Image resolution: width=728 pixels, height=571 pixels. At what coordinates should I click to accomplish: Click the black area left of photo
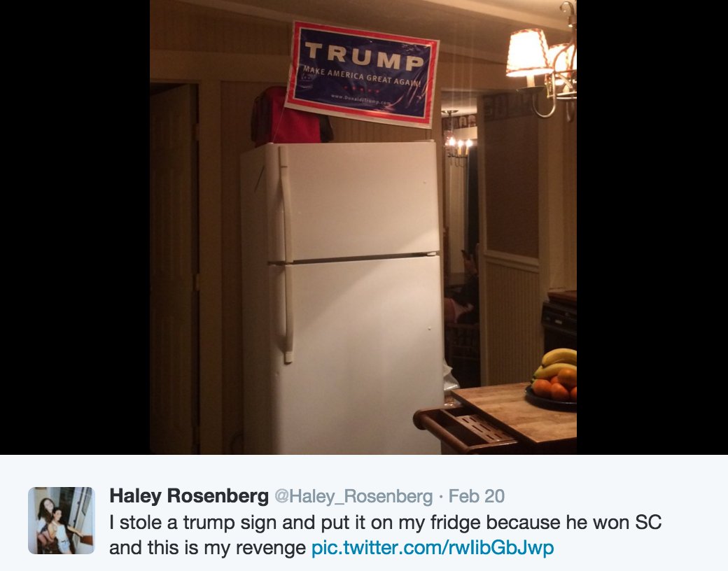point(75,227)
